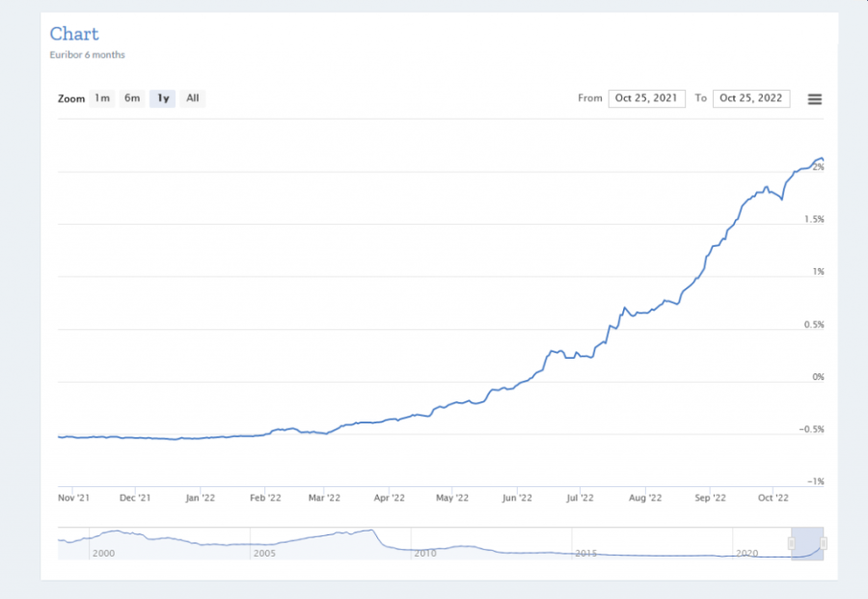
Task: Jump to 2020 in the navigator timeline
Action: [x=746, y=554]
